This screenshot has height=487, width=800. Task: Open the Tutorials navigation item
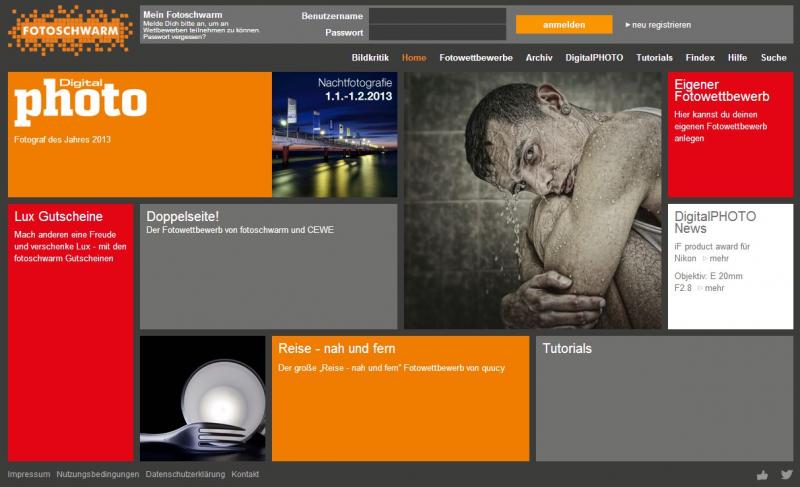tap(654, 58)
